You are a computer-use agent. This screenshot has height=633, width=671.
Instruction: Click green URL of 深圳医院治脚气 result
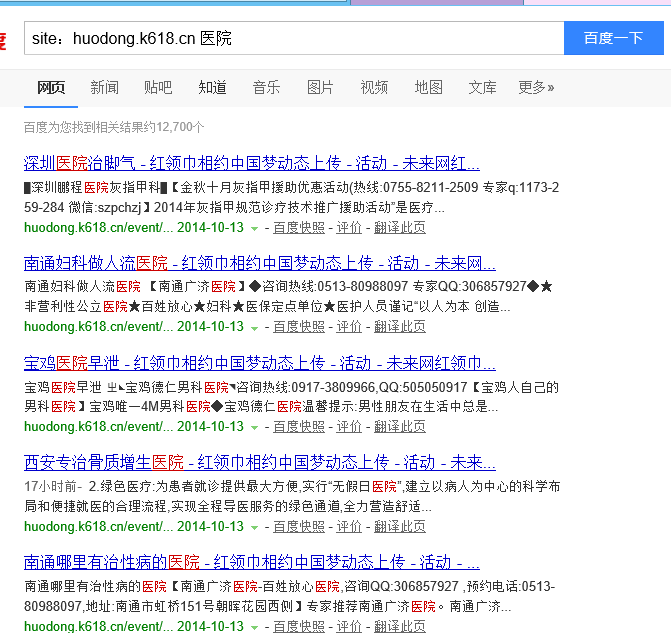[98, 227]
